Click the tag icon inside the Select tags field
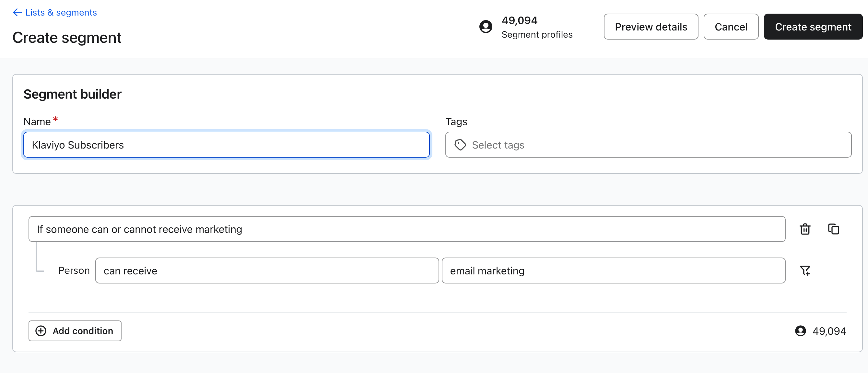 pos(460,145)
